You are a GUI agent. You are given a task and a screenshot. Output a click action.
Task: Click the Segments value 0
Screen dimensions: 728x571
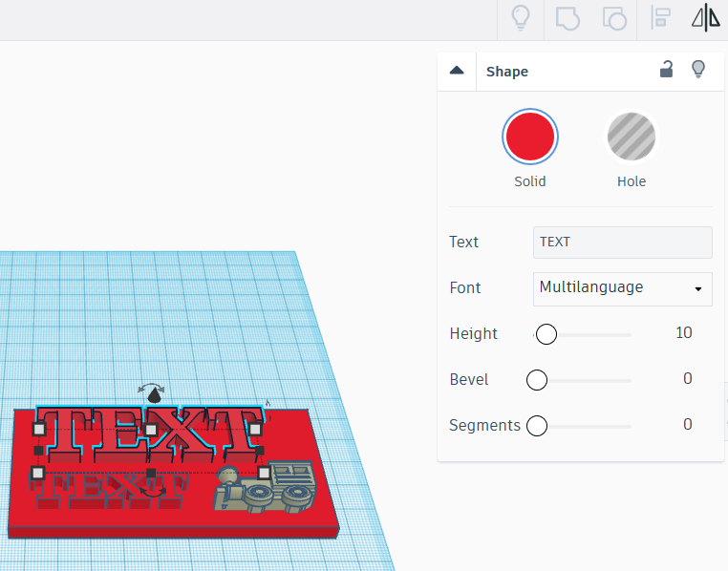point(688,424)
